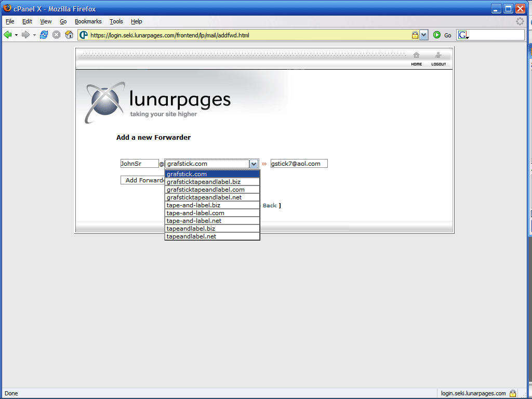Open the address bar history dropdown
The width and height of the screenshot is (532, 399).
[x=424, y=35]
